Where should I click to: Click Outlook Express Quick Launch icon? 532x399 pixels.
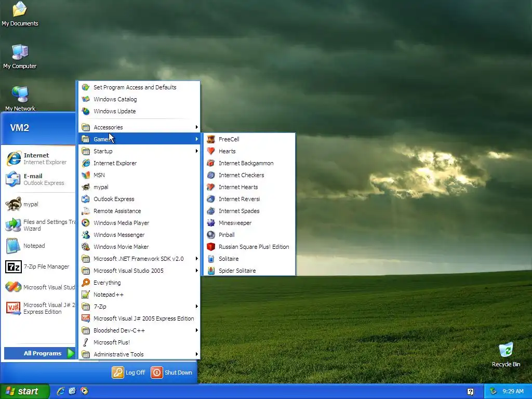click(72, 391)
